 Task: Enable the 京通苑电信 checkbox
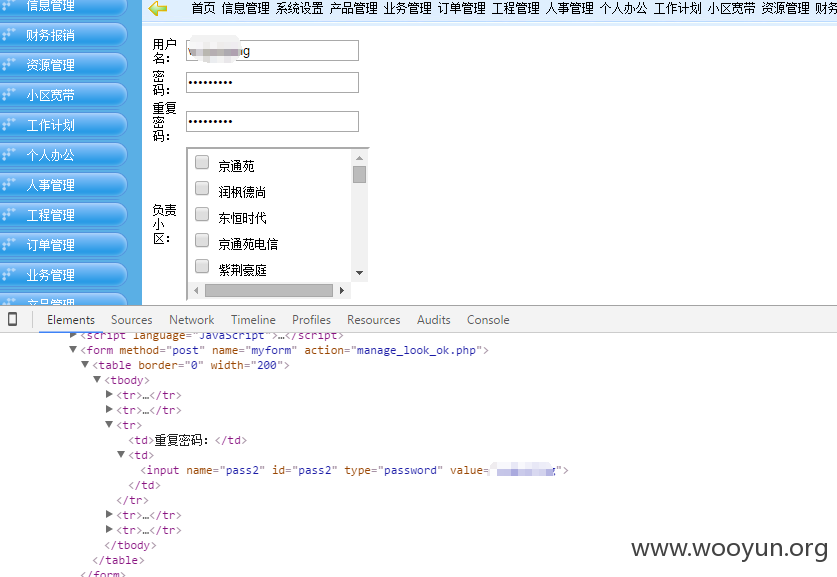click(x=202, y=240)
